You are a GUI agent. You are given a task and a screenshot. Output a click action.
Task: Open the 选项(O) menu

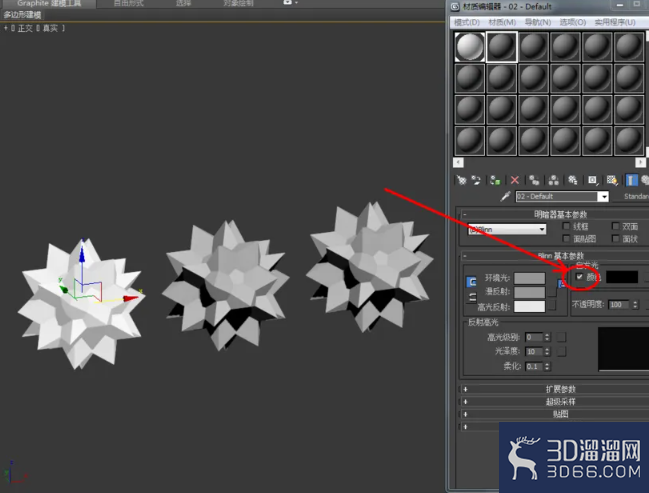573,22
